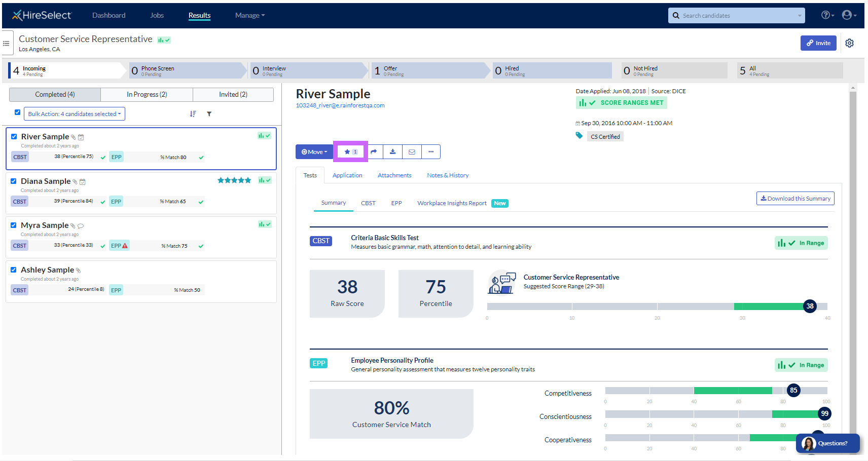Click the share forward arrow icon
This screenshot has width=868, height=461.
click(x=374, y=151)
